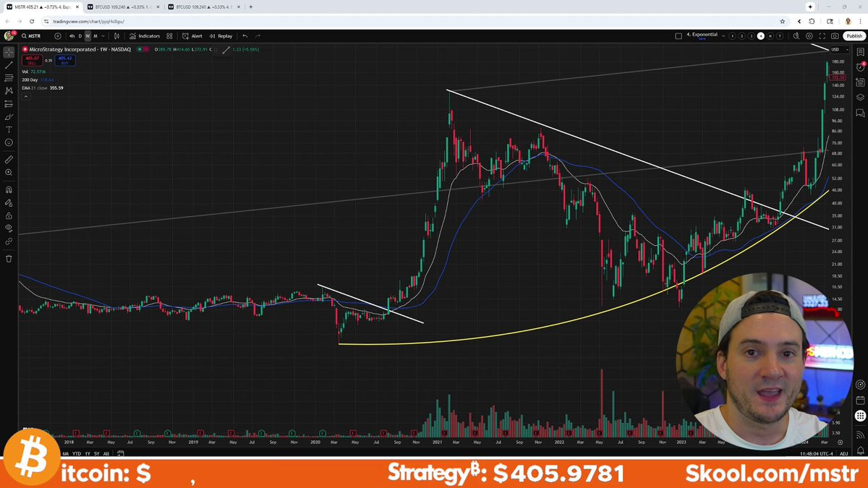Toggle magnet mode for drawings

tap(9, 189)
